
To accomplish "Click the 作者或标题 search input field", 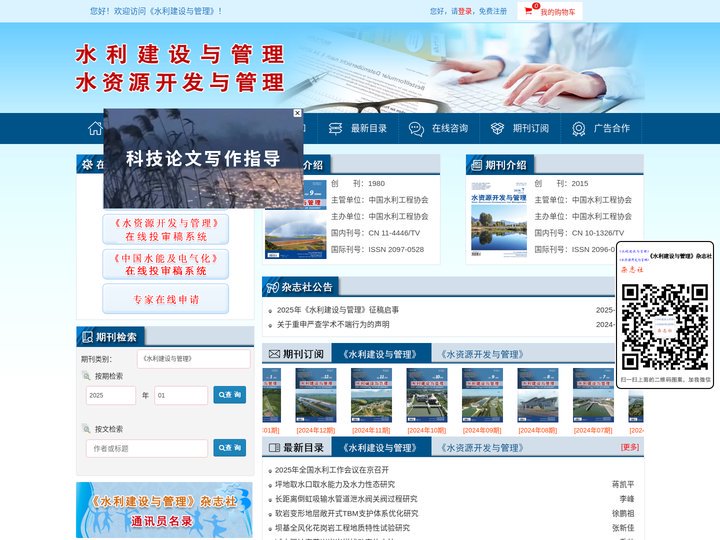I will pos(147,449).
